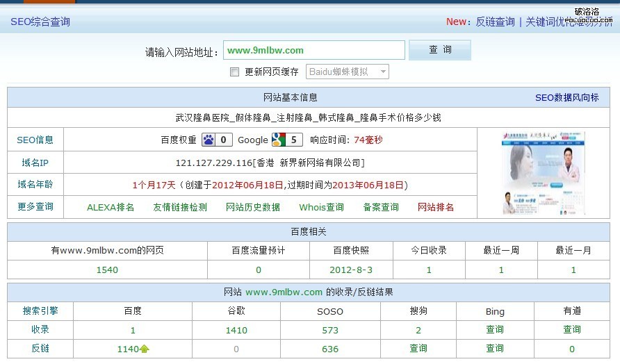Image resolution: width=620 pixels, height=364 pixels.
Task: Click the Google PageRank icon
Action: 287,140
